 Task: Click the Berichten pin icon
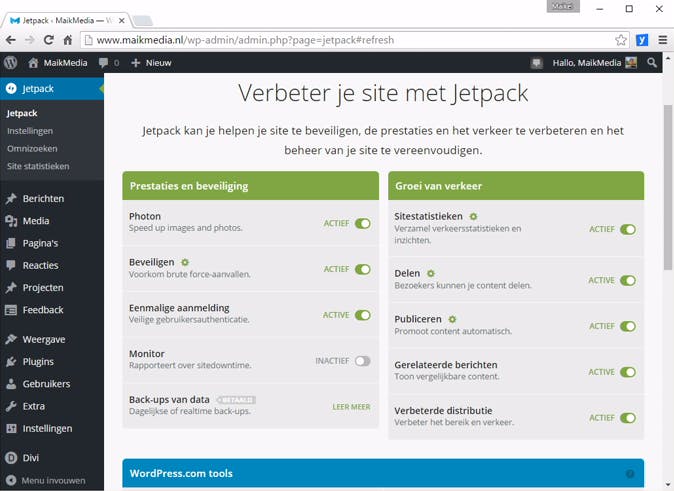[11, 199]
